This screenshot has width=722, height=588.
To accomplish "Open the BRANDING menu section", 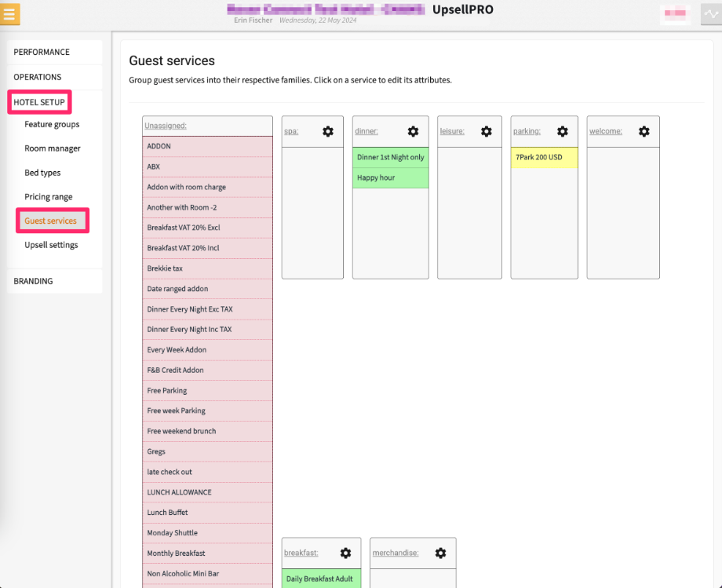I will pyautogui.click(x=55, y=281).
